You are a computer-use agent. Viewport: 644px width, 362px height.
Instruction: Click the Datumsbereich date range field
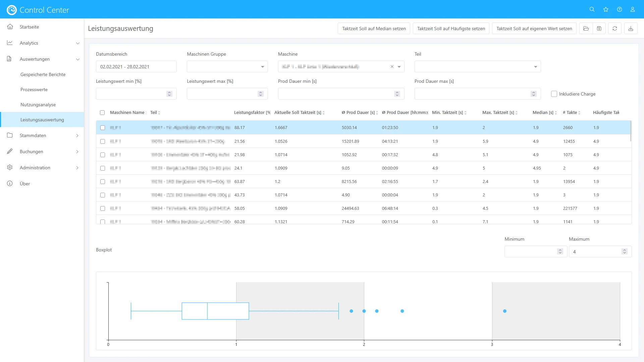[136, 67]
